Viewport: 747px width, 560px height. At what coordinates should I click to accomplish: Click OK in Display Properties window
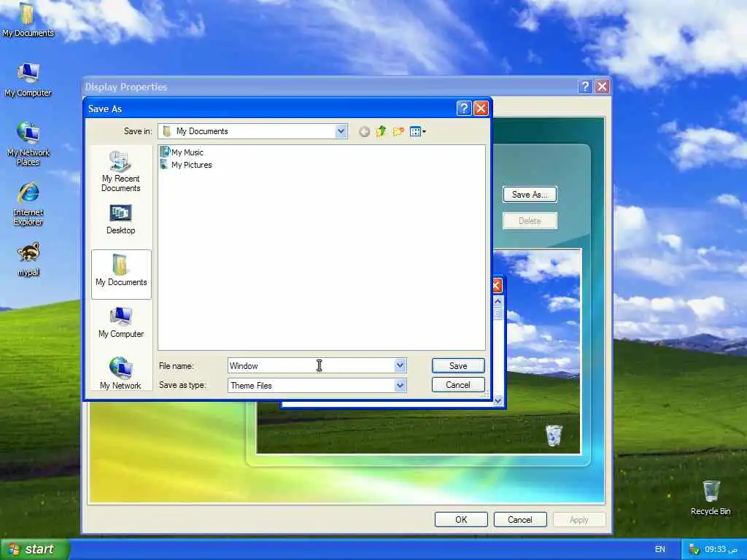click(461, 519)
